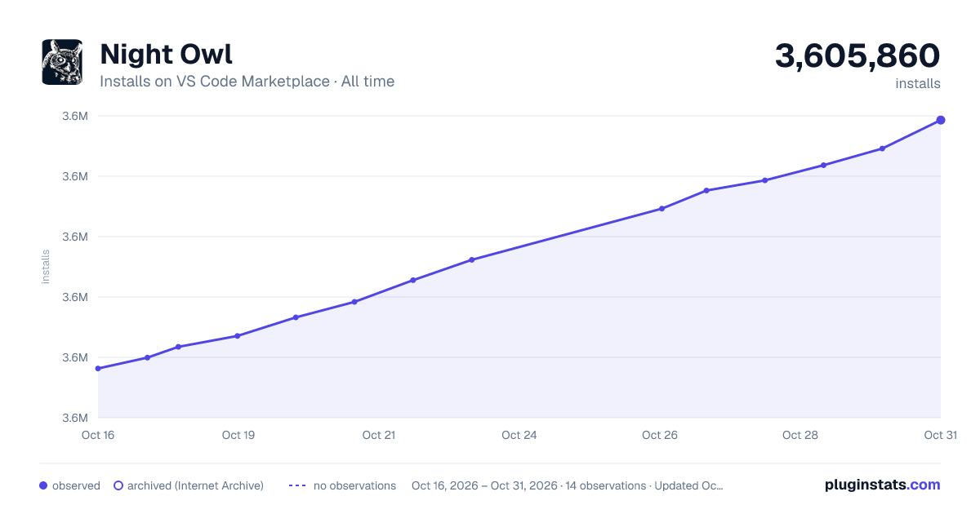The image size is (980, 514).
Task: Click the 'no observations' legend label
Action: [x=354, y=485]
